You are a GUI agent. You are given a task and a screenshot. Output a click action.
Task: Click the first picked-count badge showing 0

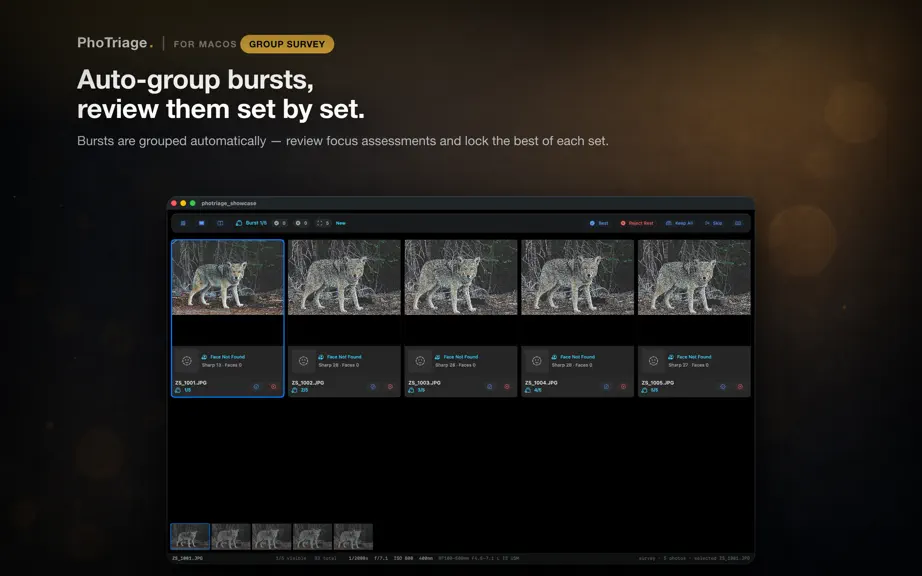pyautogui.click(x=280, y=223)
